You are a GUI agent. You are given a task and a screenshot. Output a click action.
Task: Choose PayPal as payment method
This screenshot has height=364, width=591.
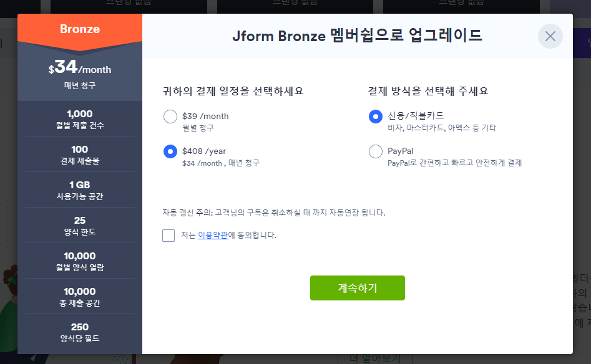point(375,151)
